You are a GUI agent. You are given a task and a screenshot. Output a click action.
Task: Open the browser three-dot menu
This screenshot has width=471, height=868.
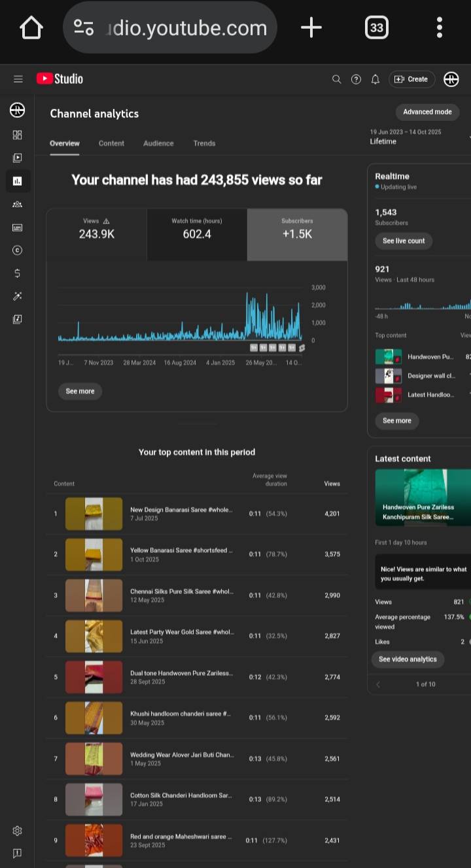[x=439, y=27]
